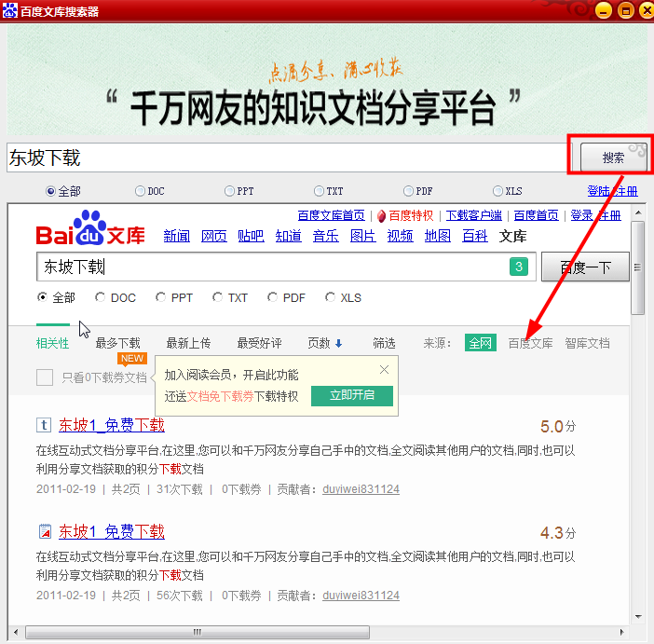Select 百度文库 as source
This screenshot has width=654, height=644.
[x=530, y=343]
